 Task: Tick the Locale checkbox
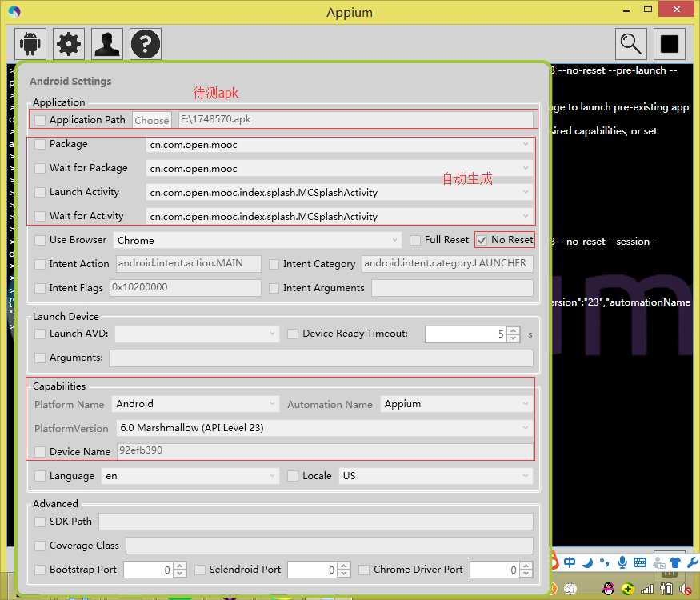pyautogui.click(x=293, y=476)
